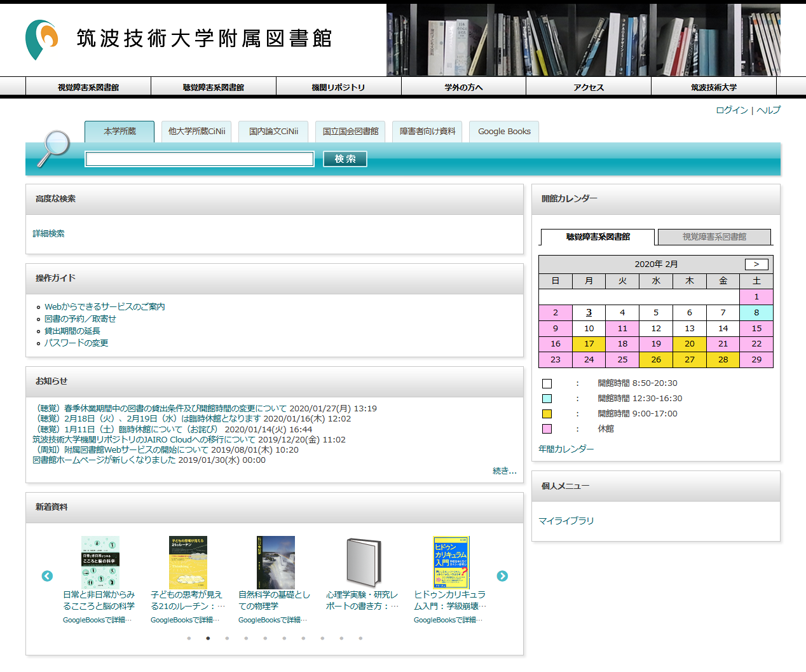Click calendar date 8 in cyan

[756, 312]
